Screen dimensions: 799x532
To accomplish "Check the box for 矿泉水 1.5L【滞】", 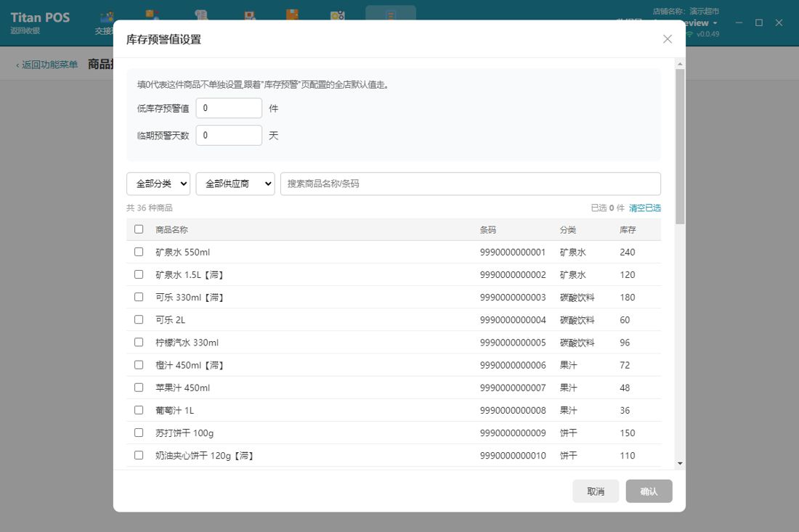I will point(139,274).
